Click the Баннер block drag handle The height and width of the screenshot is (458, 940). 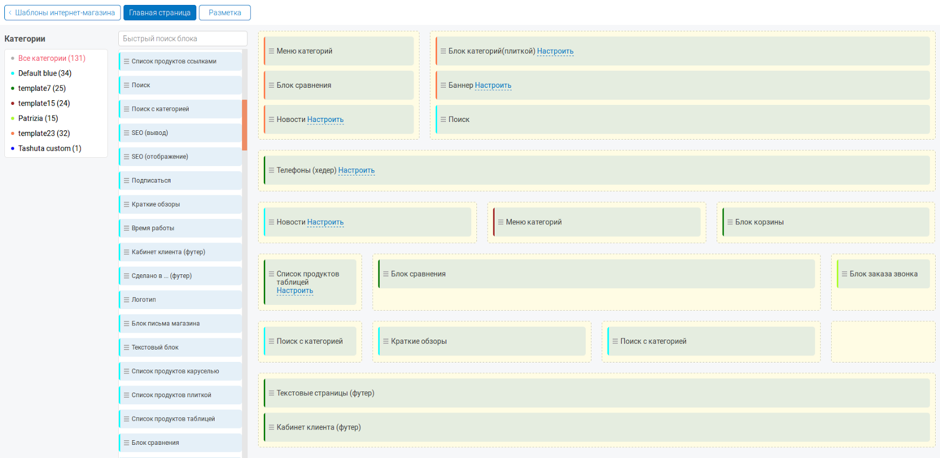tap(443, 86)
